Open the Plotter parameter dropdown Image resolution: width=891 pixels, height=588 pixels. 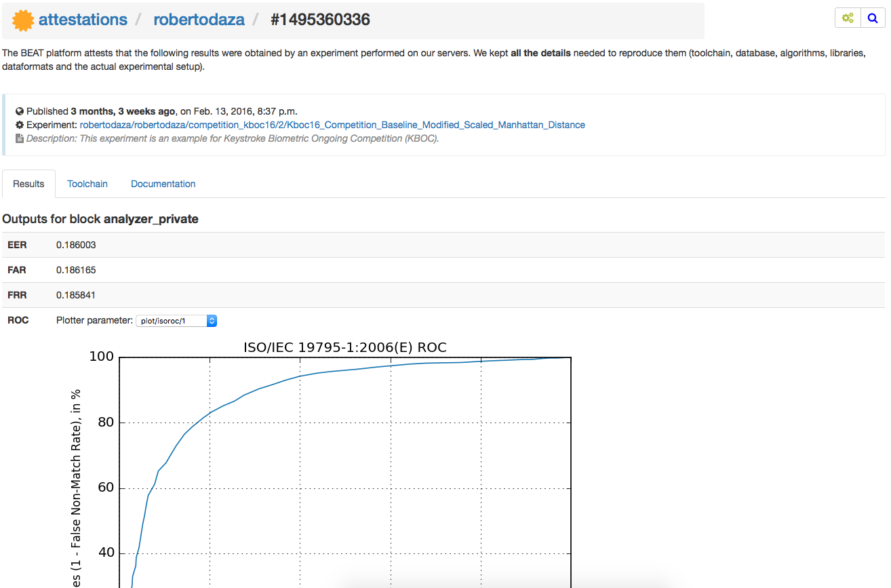tap(176, 321)
